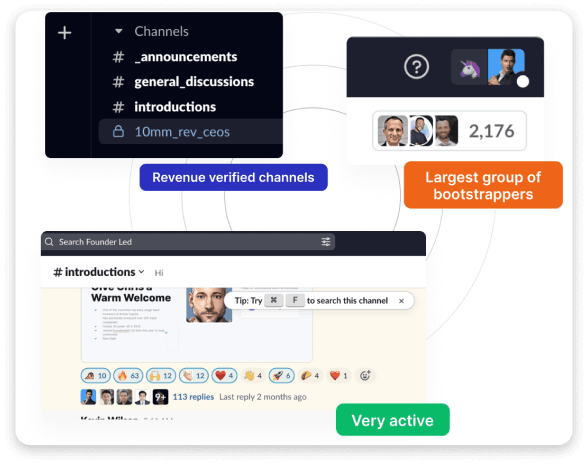Screen dimensions: 588x465
Task: Click the help question mark icon
Action: [x=416, y=67]
